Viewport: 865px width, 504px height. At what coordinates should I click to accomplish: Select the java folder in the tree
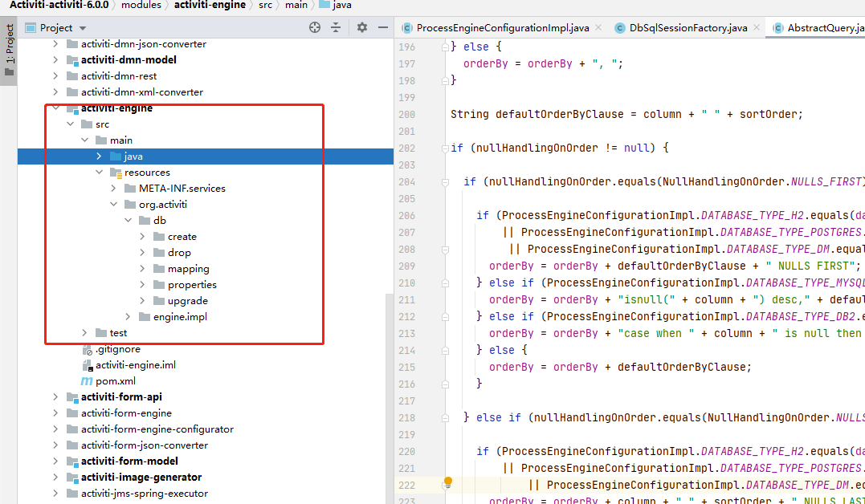pos(206,156)
